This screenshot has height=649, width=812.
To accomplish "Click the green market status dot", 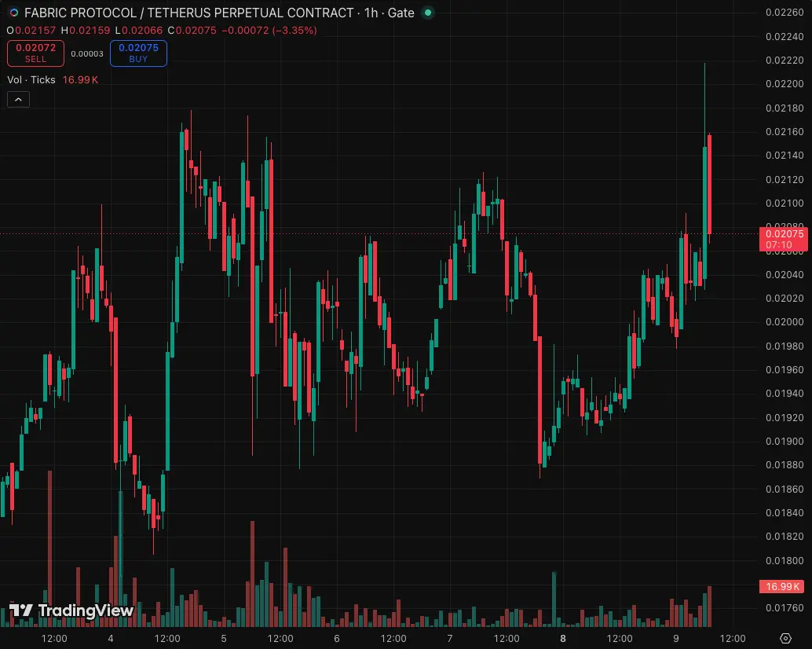I will pyautogui.click(x=428, y=13).
